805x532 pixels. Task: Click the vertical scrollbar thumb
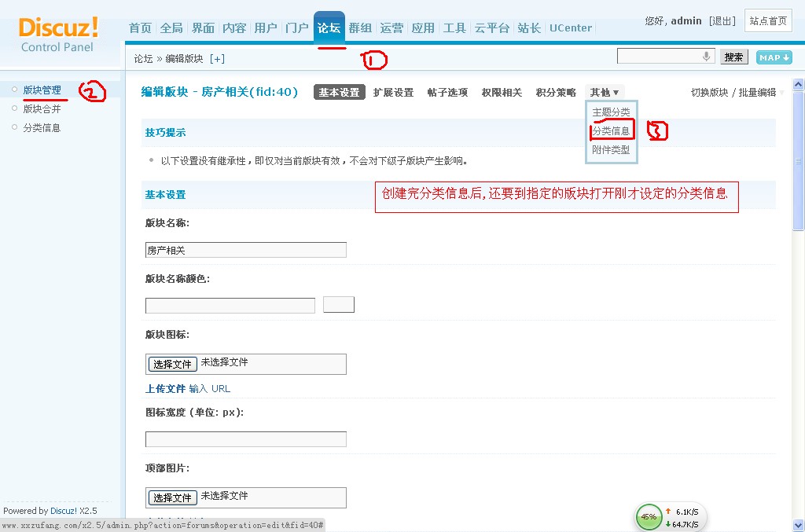tap(798, 161)
